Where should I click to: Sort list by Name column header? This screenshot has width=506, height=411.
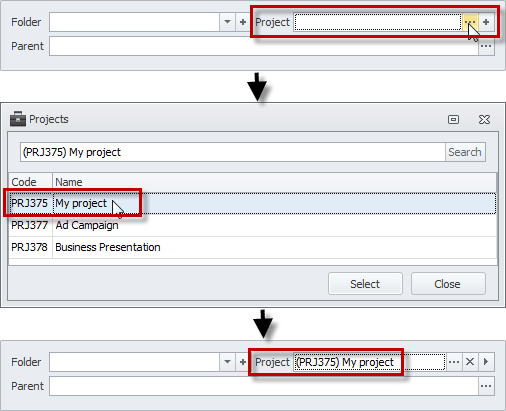274,182
